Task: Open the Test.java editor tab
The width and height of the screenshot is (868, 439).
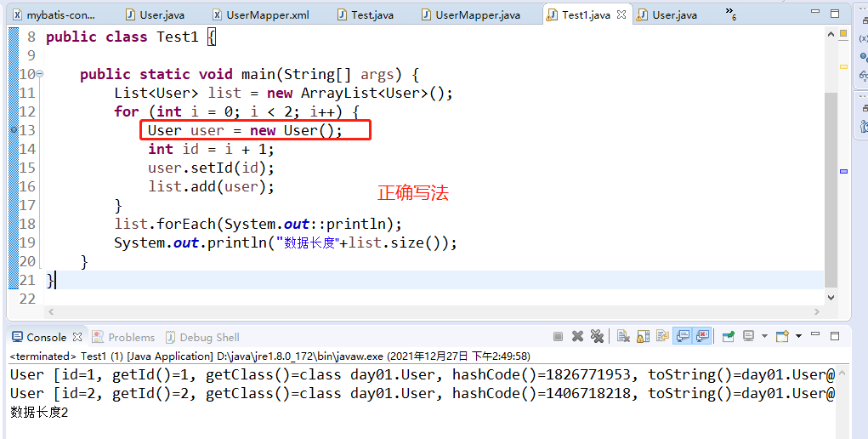Action: (366, 15)
